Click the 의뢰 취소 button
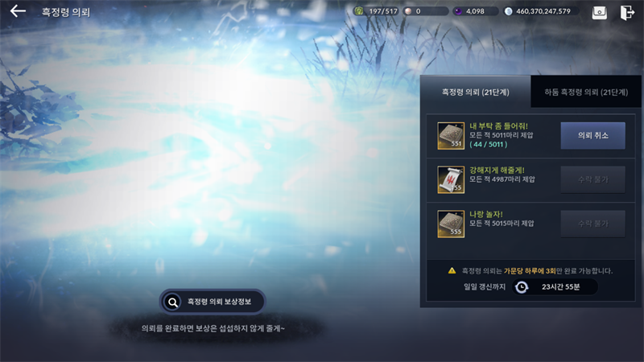This screenshot has height=362, width=644. pyautogui.click(x=592, y=135)
